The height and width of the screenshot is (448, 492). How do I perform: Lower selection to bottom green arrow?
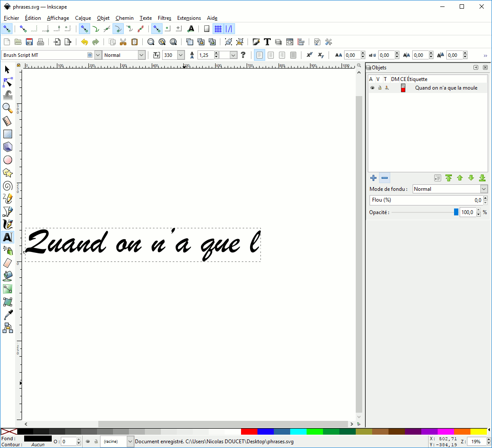click(x=482, y=178)
